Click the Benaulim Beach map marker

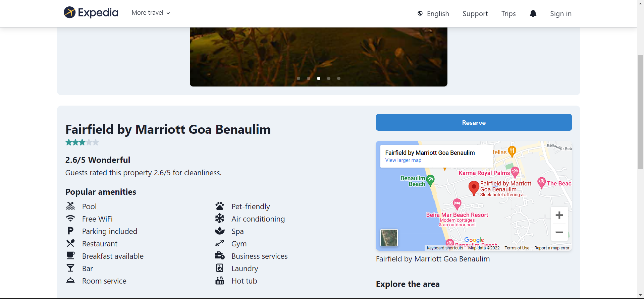(430, 180)
